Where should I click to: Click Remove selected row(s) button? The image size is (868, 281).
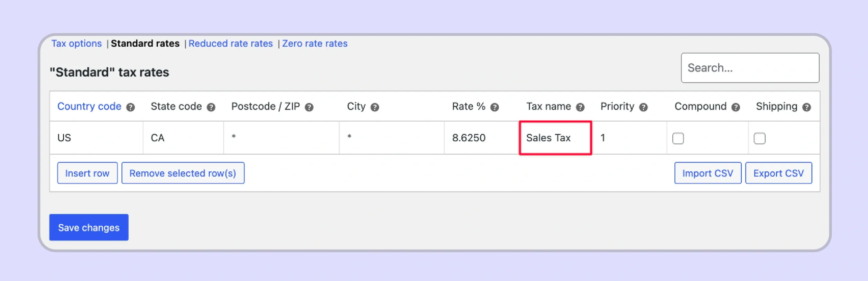[183, 173]
